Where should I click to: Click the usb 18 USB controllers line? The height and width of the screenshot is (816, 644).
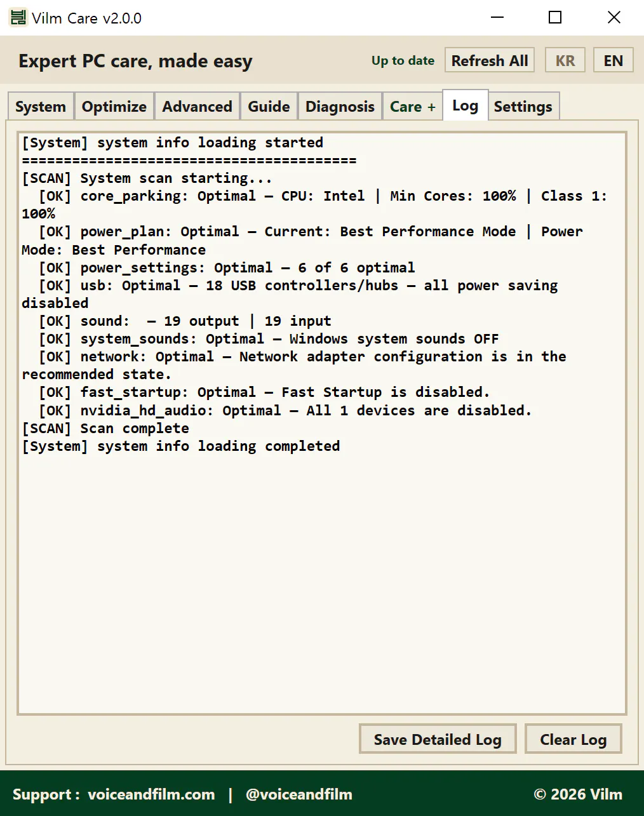(290, 294)
